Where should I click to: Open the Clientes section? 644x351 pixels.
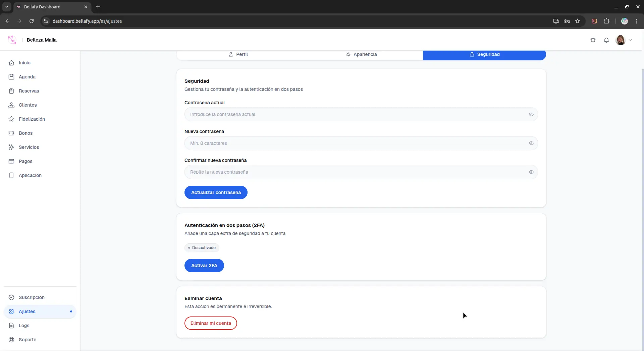[x=28, y=105]
